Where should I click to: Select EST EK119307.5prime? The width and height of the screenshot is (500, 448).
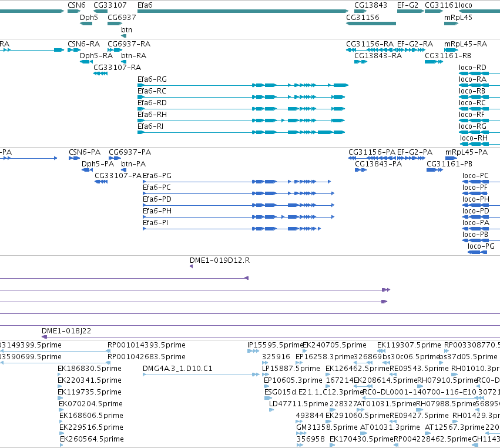coord(409,345)
